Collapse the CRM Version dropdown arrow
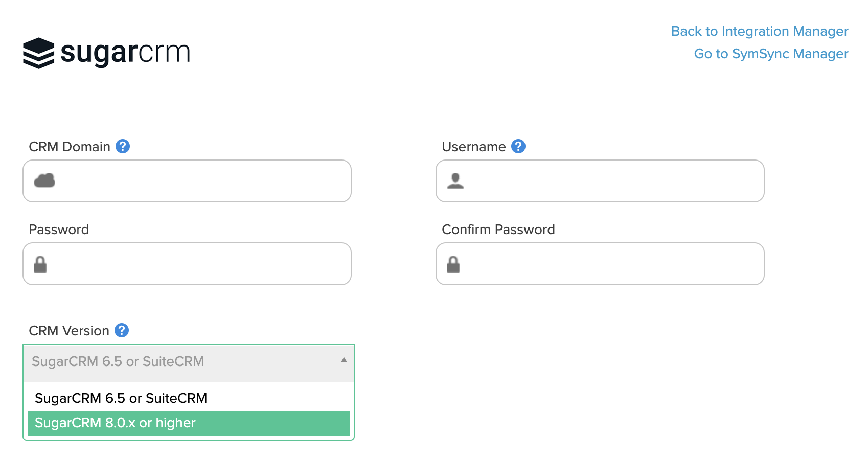 [x=344, y=360]
